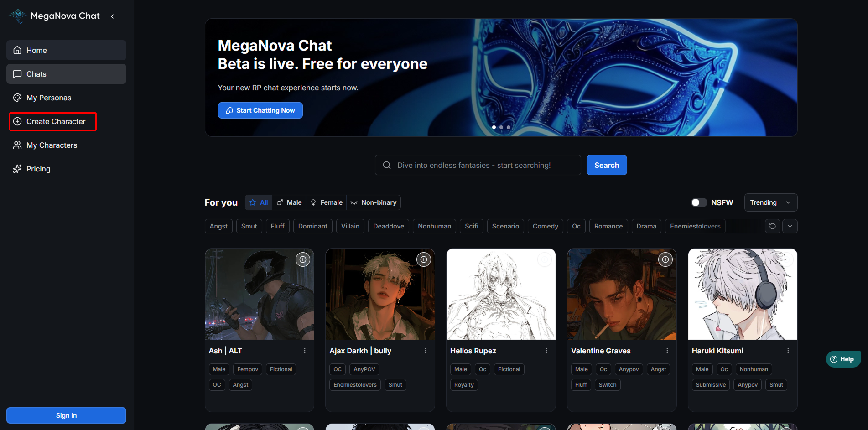Select the Female gender filter

pyautogui.click(x=326, y=202)
